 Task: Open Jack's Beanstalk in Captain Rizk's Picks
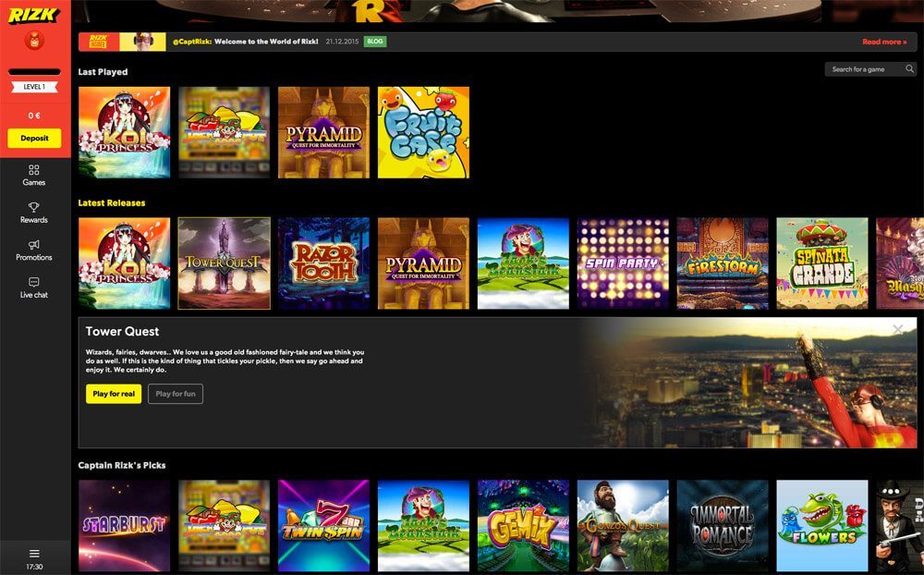tap(424, 525)
